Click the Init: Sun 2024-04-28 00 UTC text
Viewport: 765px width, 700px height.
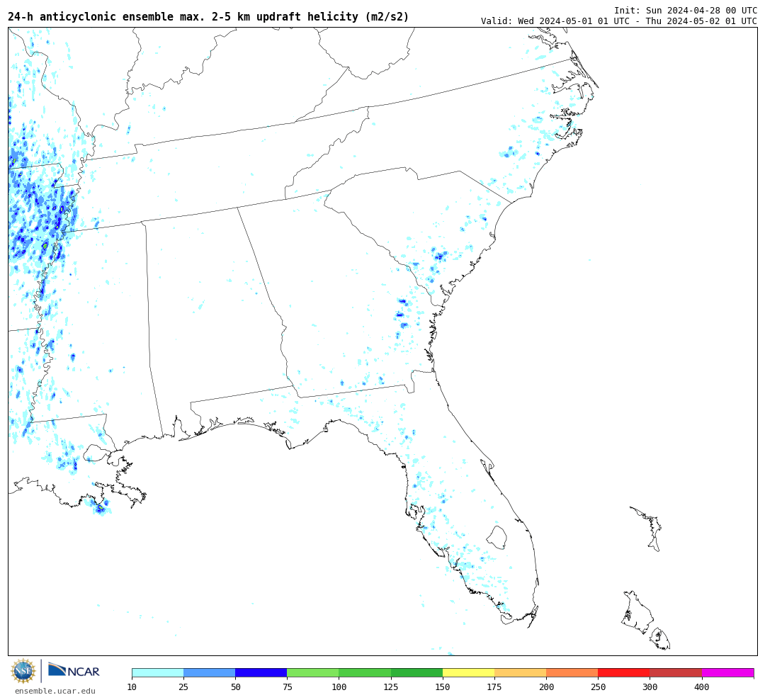pos(686,10)
